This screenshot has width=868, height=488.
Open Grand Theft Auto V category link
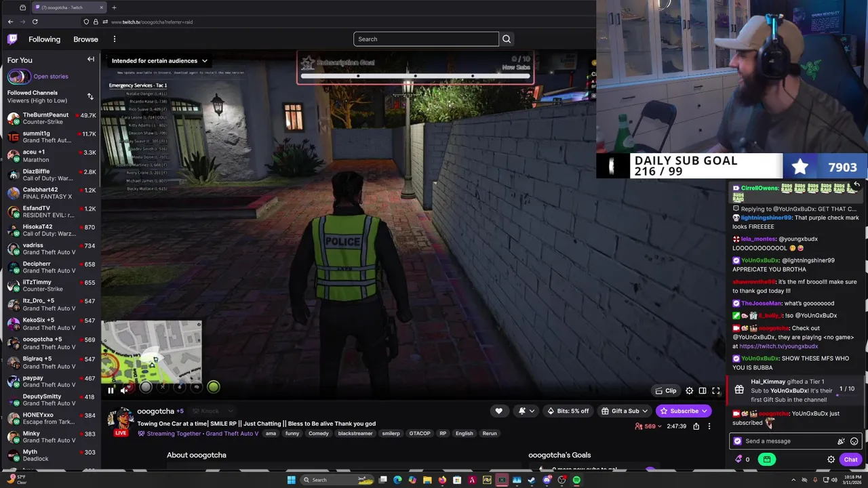click(x=232, y=434)
